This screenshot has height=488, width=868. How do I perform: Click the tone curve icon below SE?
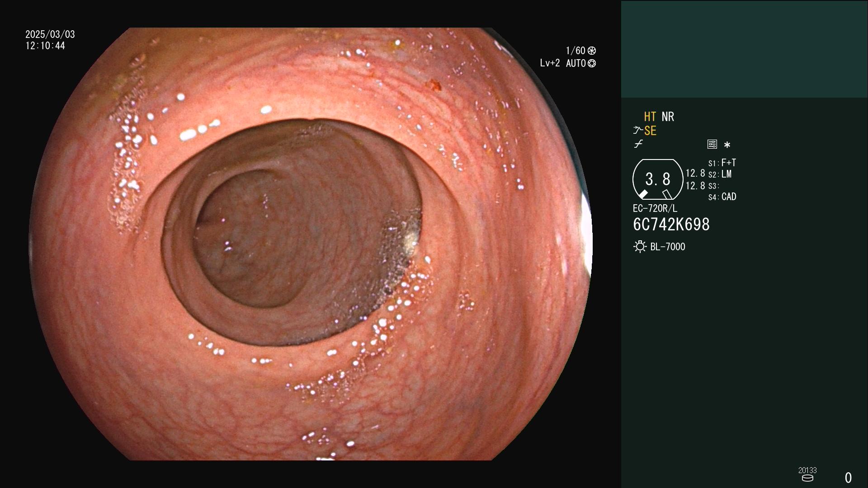coord(638,144)
